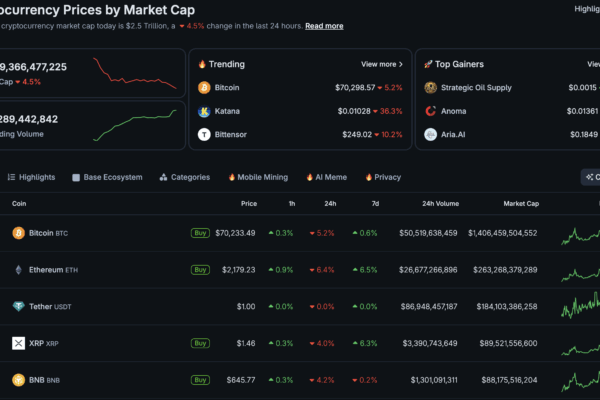This screenshot has width=600, height=400.
Task: Click the Aria.AI icon in Top Gainers
Action: tap(430, 134)
